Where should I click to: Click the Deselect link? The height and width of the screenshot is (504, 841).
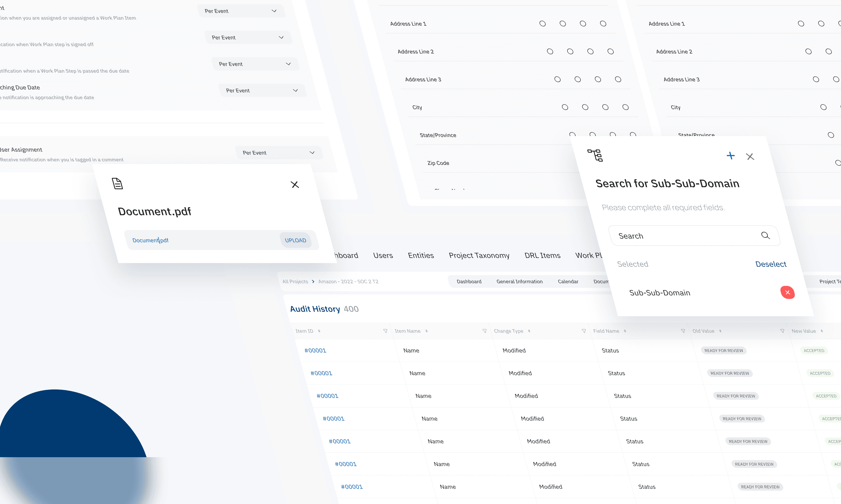[771, 264]
